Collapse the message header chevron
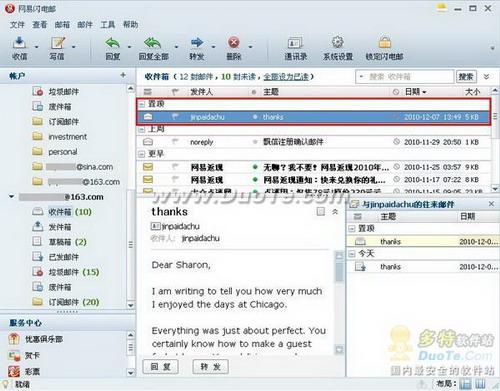500x391 pixels. 335,211
